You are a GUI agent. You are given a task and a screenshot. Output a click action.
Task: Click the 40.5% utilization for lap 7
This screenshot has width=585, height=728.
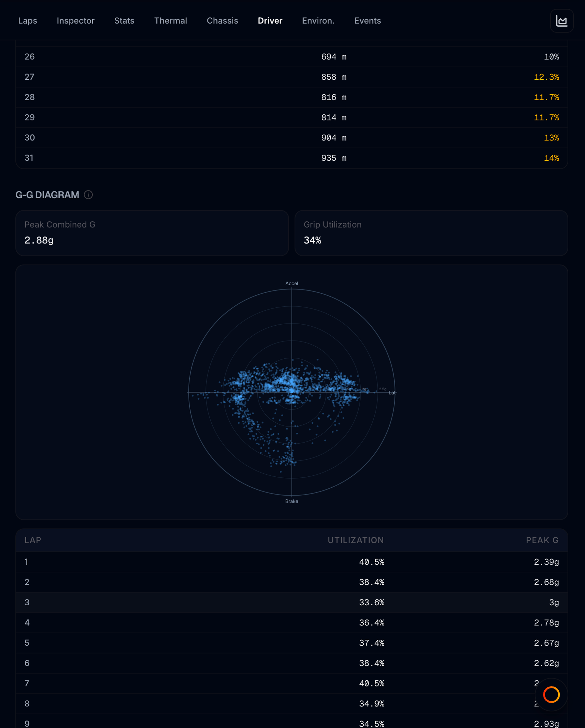click(372, 683)
